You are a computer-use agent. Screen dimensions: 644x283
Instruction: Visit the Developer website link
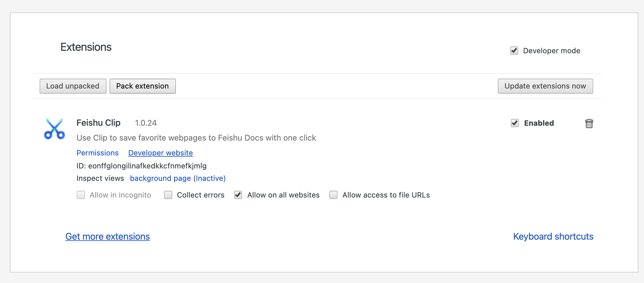[160, 153]
